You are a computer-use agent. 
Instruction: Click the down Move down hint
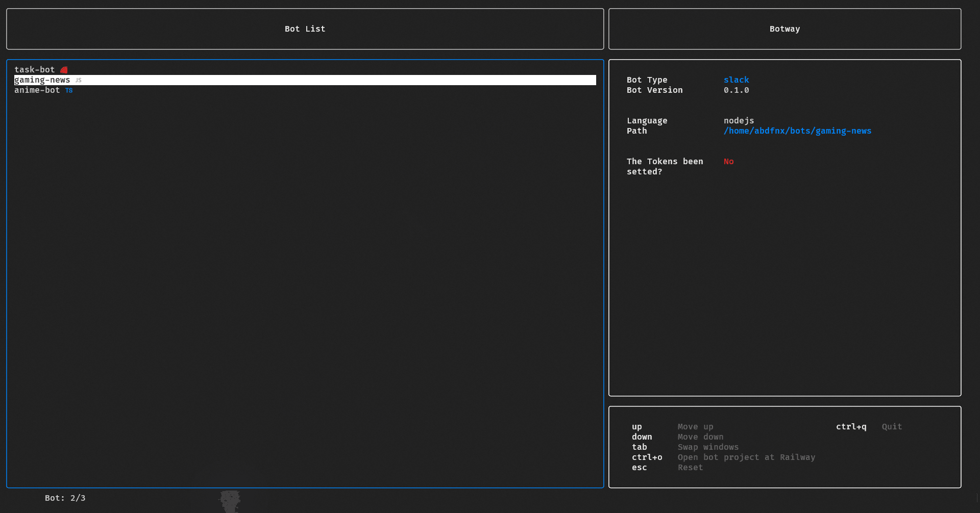click(x=677, y=437)
